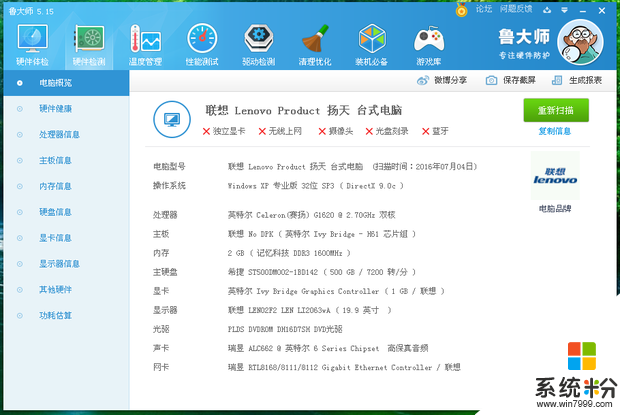Click the ST500DM002 hard disk text

(322, 272)
